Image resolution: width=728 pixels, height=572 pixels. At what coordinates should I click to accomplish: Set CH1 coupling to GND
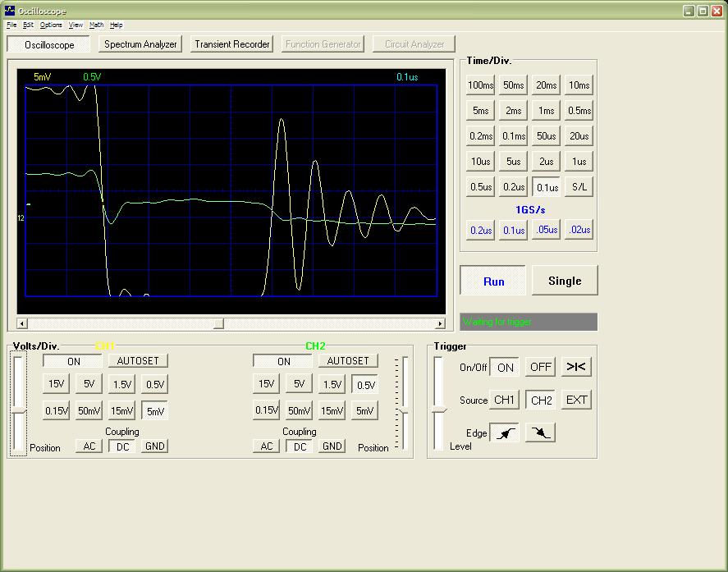point(154,446)
